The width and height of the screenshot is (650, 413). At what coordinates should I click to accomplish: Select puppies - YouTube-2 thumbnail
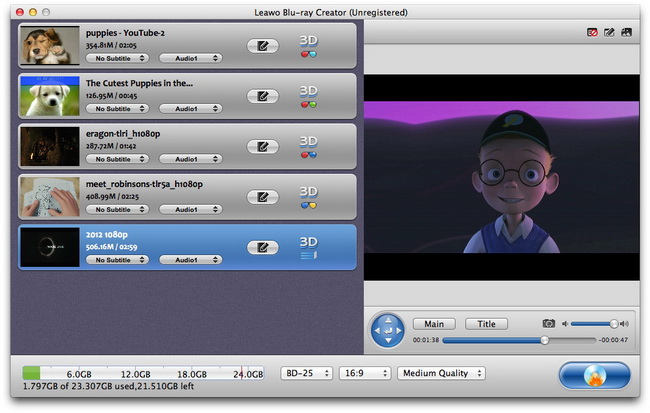(x=50, y=46)
